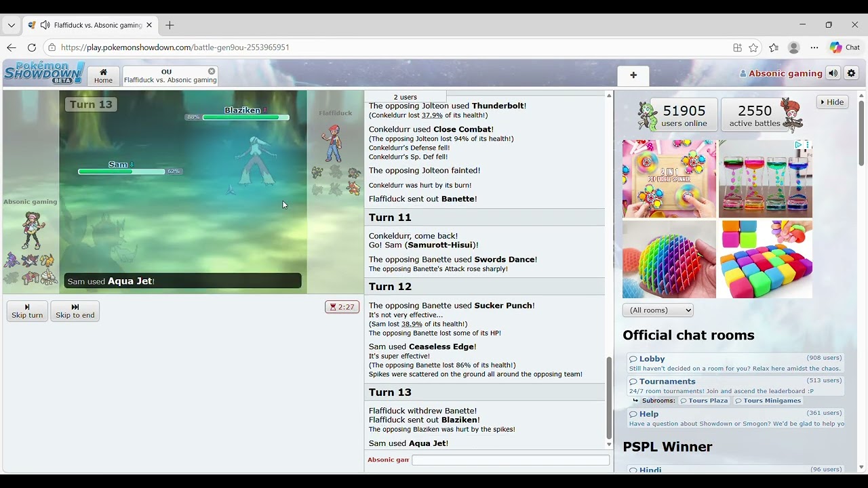The width and height of the screenshot is (868, 488).
Task: Click the Absonic gaming trainer avatar
Action: coord(31,230)
